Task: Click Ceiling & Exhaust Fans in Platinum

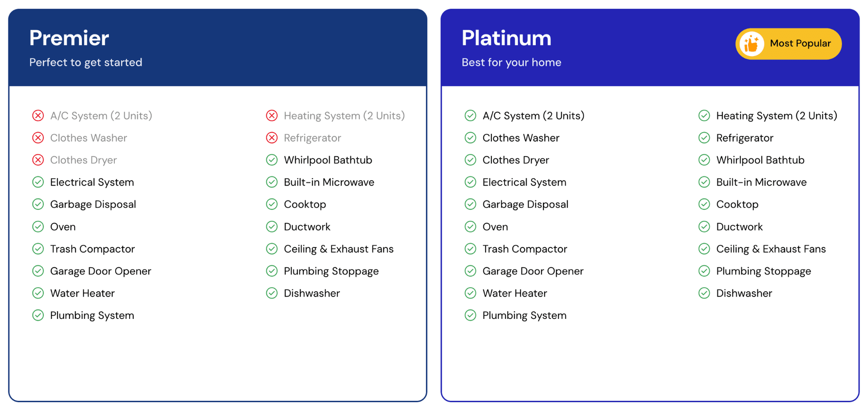Action: click(x=771, y=249)
